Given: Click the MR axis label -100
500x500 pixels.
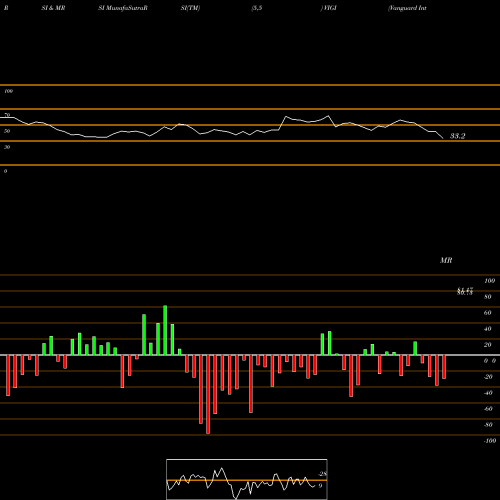Looking at the screenshot, I should click(490, 441).
